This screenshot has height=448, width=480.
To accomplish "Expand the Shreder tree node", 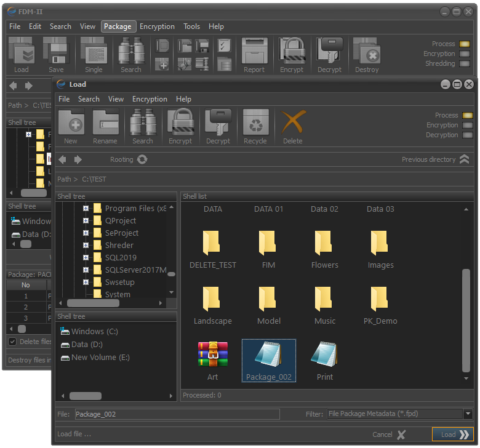I will [x=86, y=245].
